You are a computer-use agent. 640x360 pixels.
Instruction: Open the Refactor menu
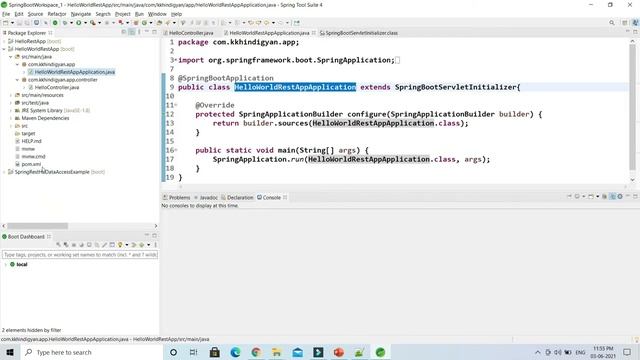tap(57, 14)
